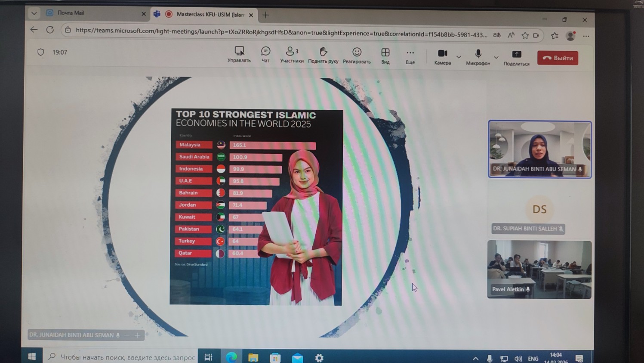Add this page to browser favorites

tap(524, 36)
